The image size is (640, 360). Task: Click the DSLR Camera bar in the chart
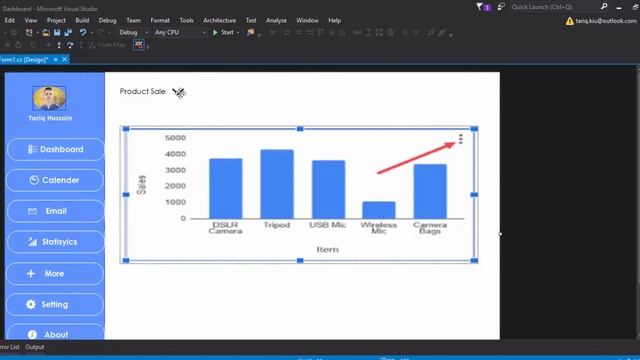click(x=226, y=189)
